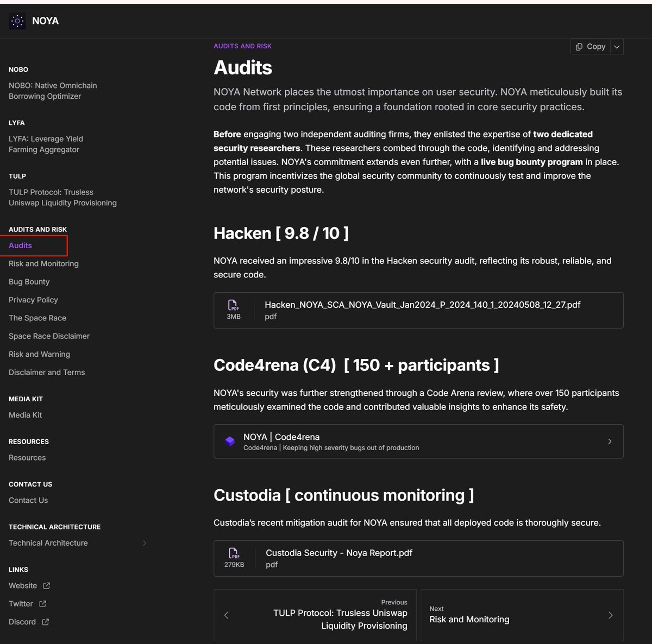Click the AUDITS AND RISK sidebar section heading
This screenshot has width=652, height=644.
coord(37,230)
